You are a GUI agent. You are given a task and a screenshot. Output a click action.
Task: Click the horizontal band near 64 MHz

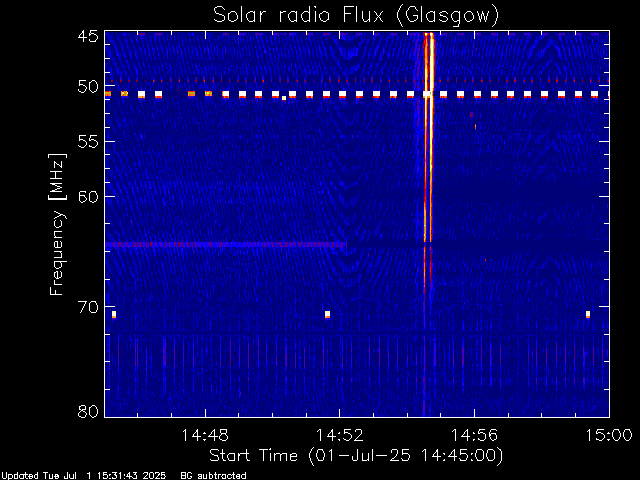coord(226,244)
